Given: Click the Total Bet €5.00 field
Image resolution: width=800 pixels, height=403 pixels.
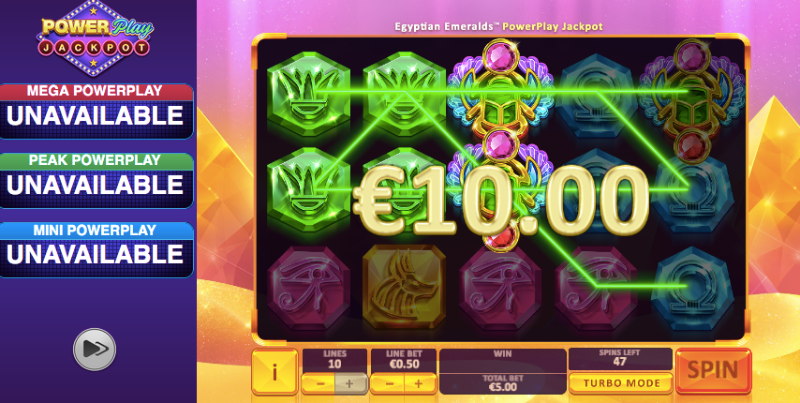Looking at the screenshot, I should point(503,383).
